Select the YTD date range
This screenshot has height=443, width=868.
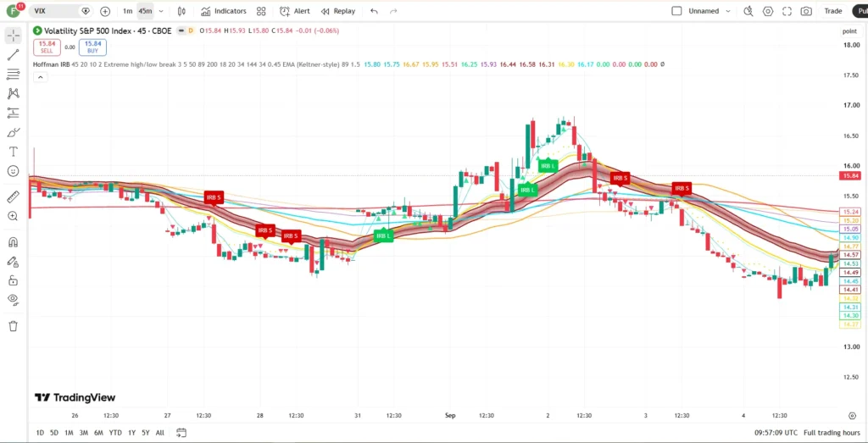click(x=115, y=433)
